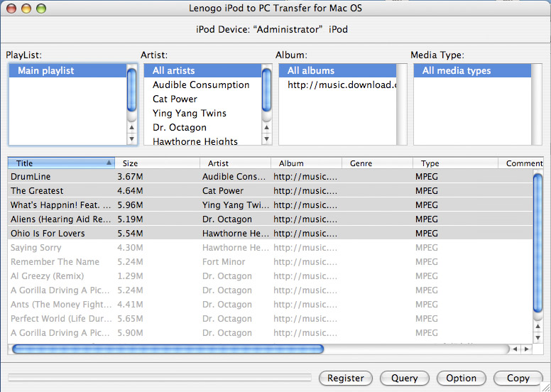Click Artist list scrollbar down arrow
This screenshot has width=551, height=392.
pyautogui.click(x=267, y=139)
